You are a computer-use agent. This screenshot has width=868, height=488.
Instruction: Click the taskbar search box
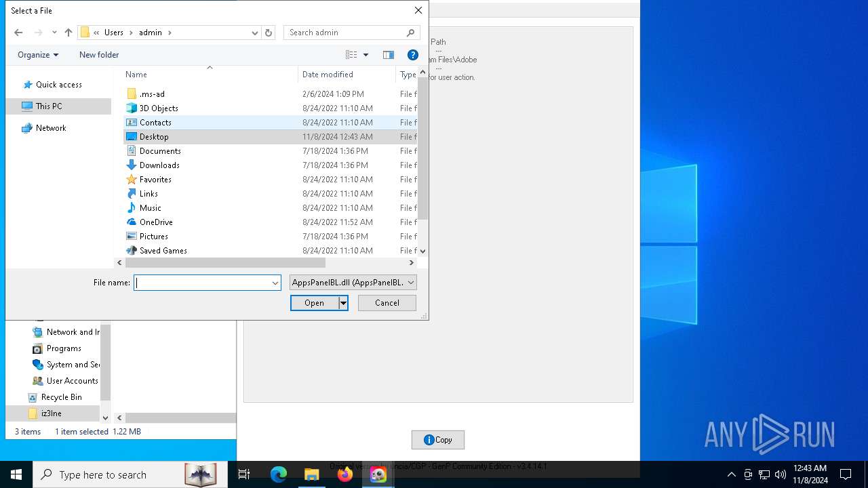coord(130,474)
